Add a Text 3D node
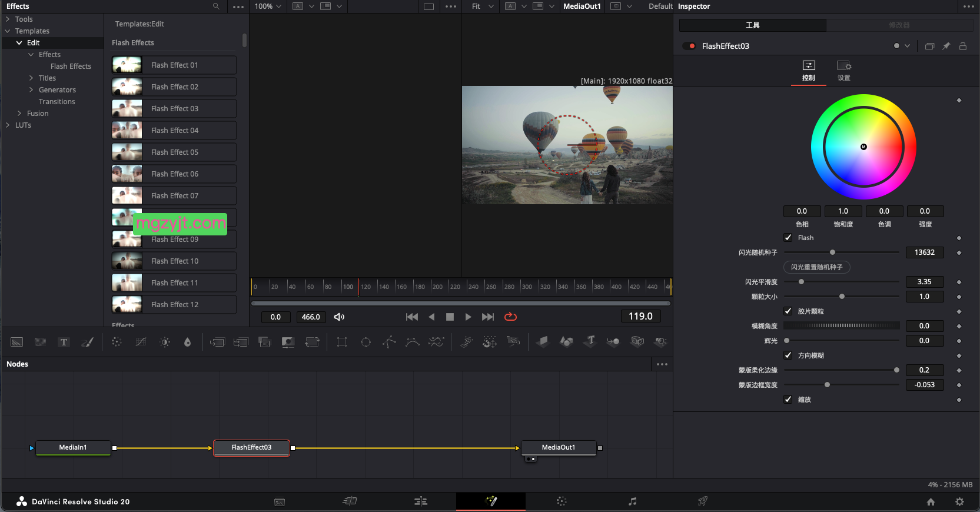The height and width of the screenshot is (512, 980). 590,342
